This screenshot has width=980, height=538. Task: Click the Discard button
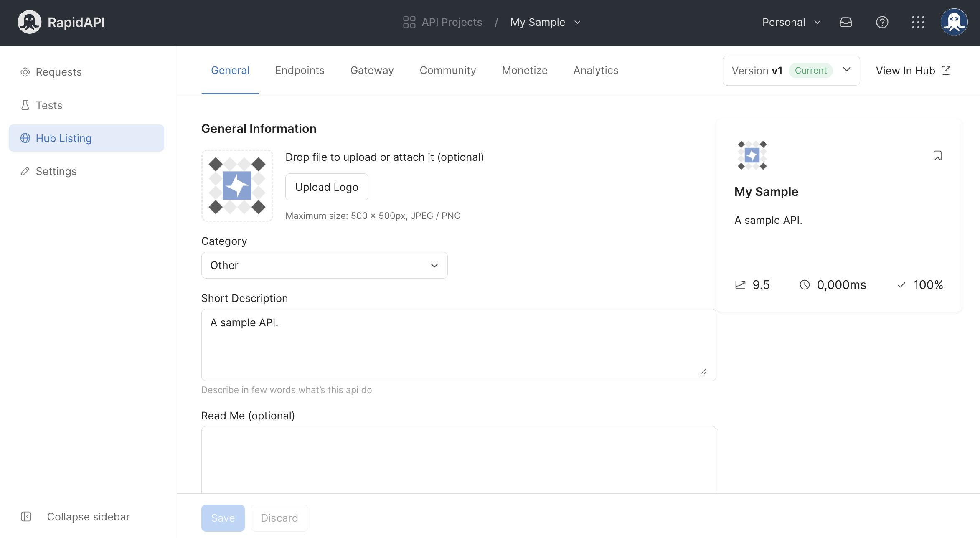click(x=279, y=518)
